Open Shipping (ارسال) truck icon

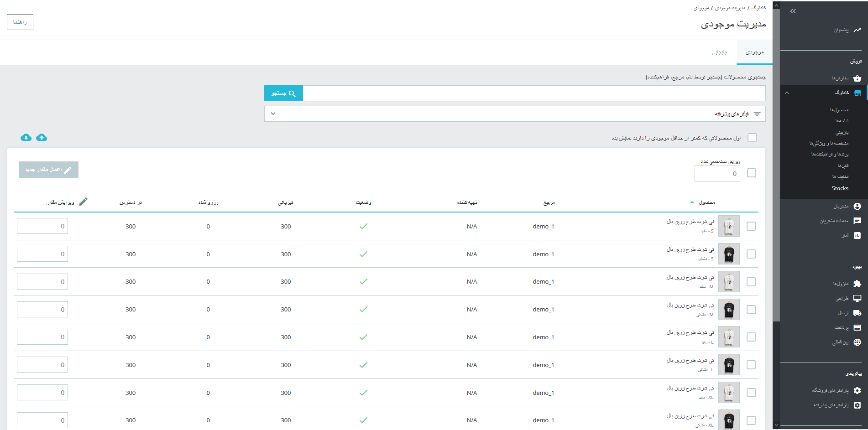857,313
